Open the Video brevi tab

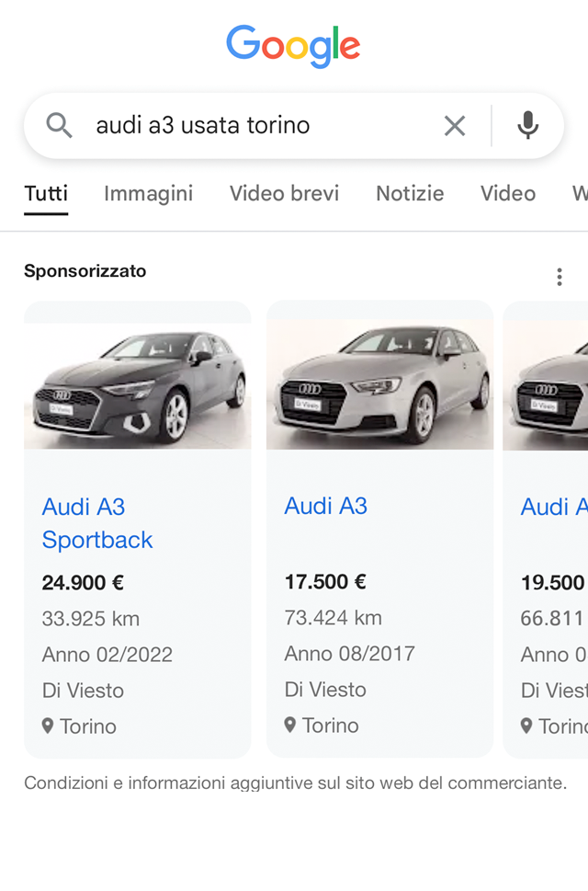click(284, 194)
